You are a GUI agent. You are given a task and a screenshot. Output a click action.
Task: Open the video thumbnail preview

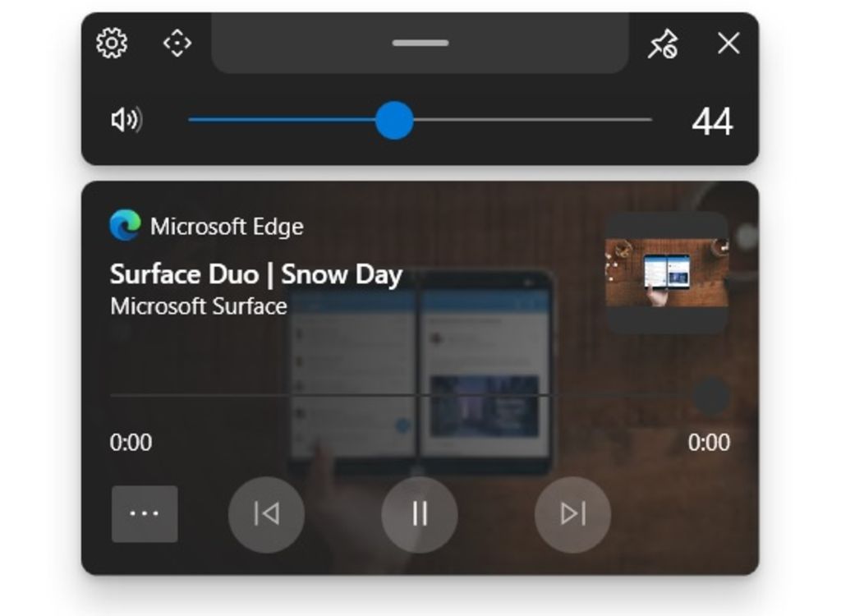coord(666,273)
